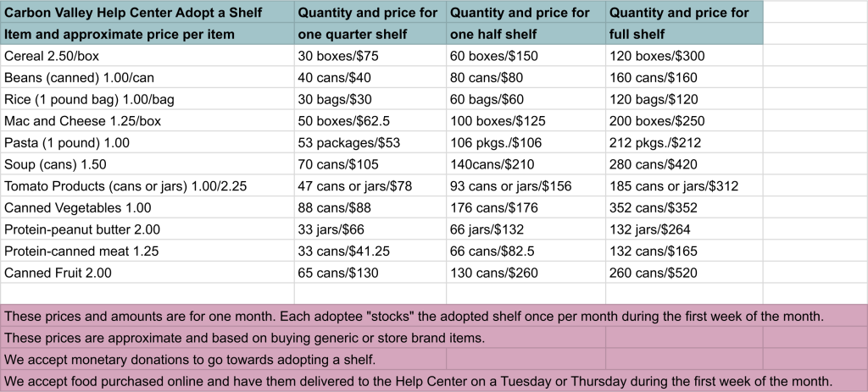Image resolution: width=868 pixels, height=392 pixels.
Task: Select the note about generic or store brands
Action: (x=245, y=338)
